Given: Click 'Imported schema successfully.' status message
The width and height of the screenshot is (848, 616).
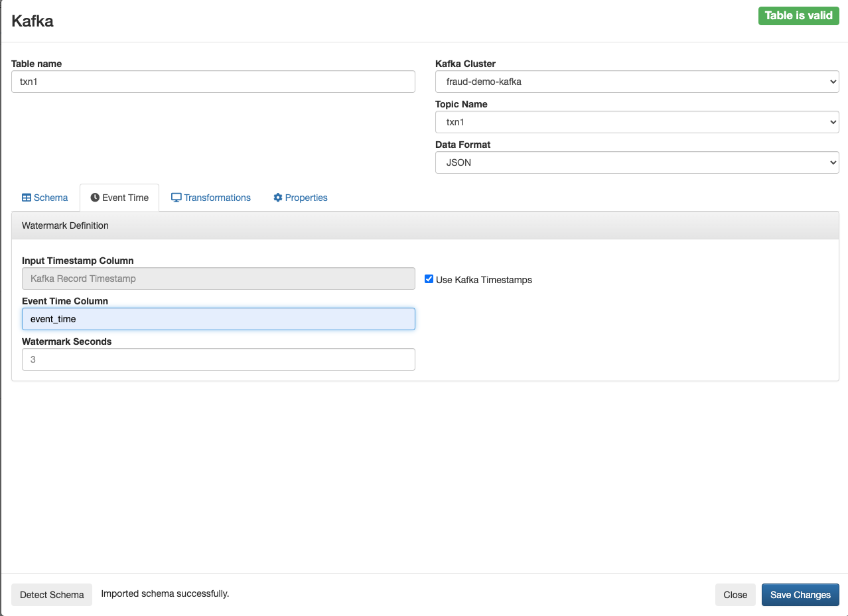Looking at the screenshot, I should coord(165,593).
